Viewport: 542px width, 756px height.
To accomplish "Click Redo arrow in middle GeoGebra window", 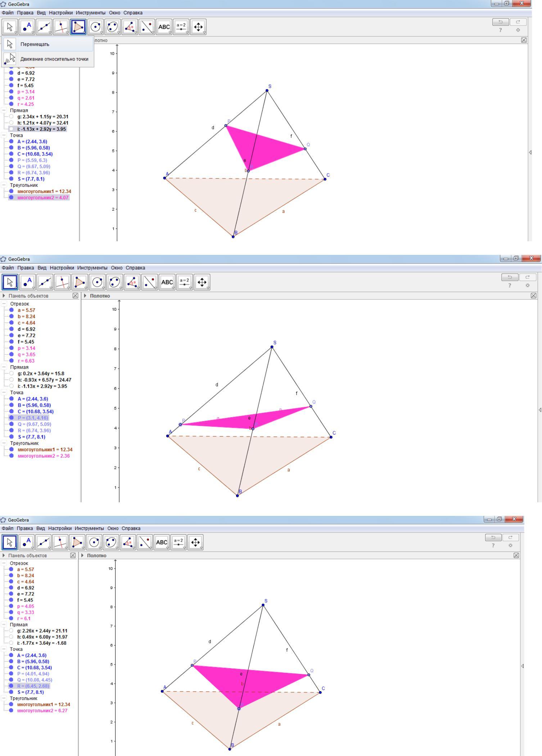I will (528, 277).
